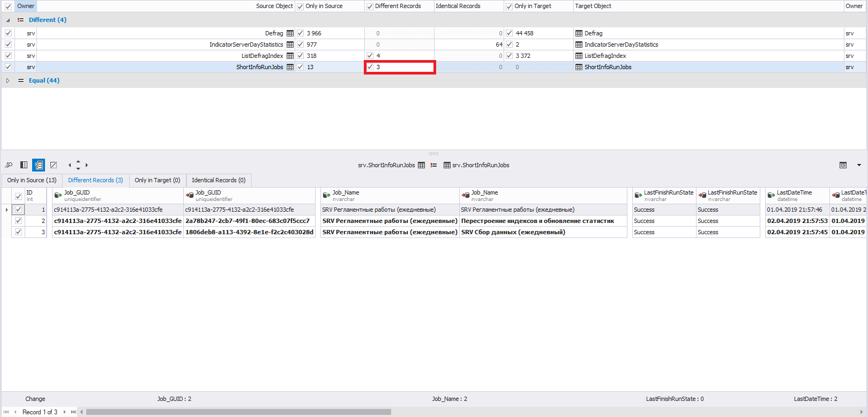Click table icon of target Defrag
The height and width of the screenshot is (417, 868).
coord(579,33)
